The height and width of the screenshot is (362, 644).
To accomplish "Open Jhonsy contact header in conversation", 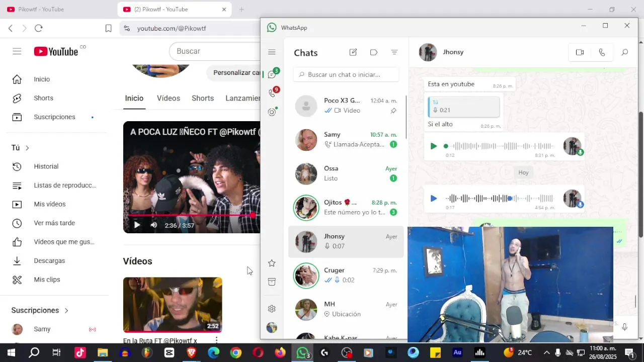I will click(x=442, y=52).
